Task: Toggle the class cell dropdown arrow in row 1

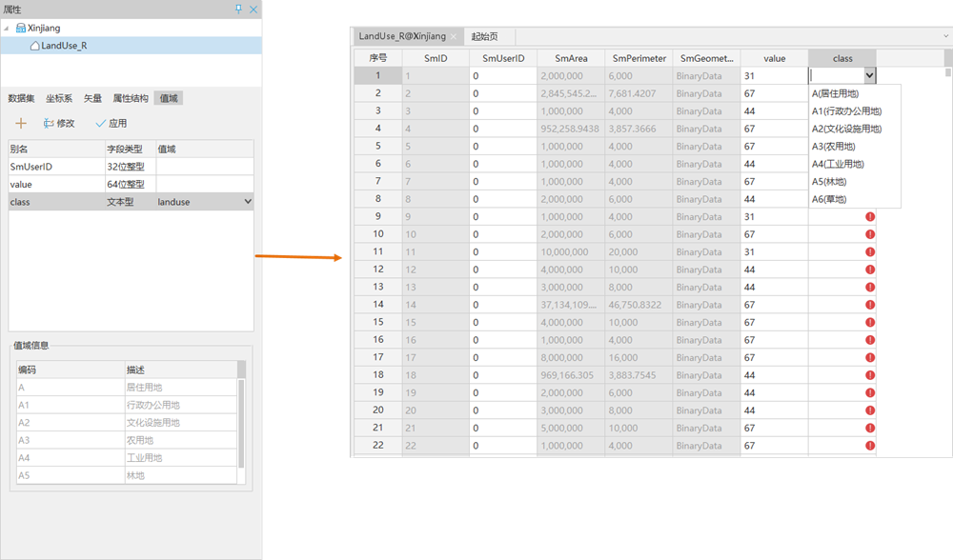Action: (x=868, y=75)
